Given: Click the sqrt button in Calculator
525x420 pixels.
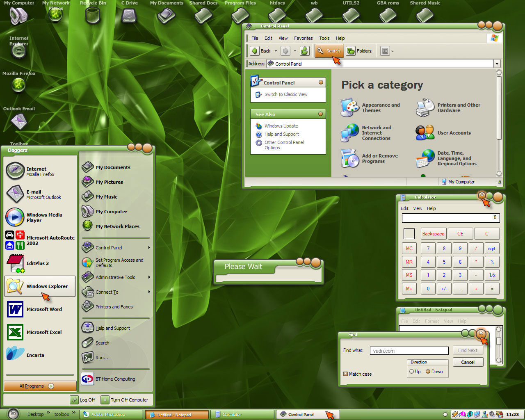Looking at the screenshot, I should click(x=492, y=249).
